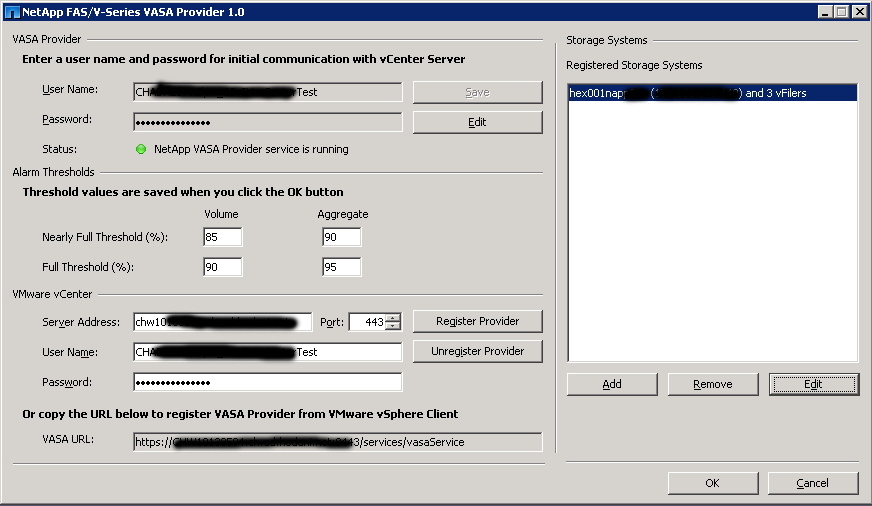Remove the selected storage system
This screenshot has width=872, height=506.
tap(712, 384)
